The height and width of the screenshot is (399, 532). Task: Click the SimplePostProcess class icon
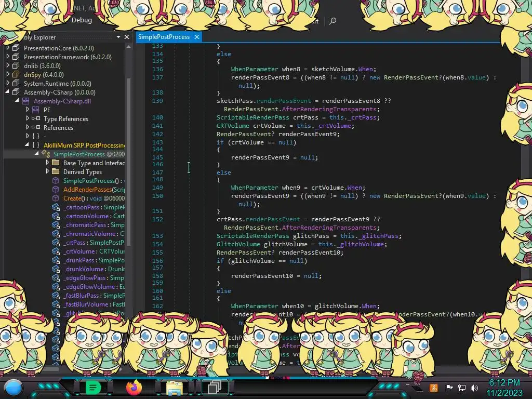pyautogui.click(x=46, y=154)
